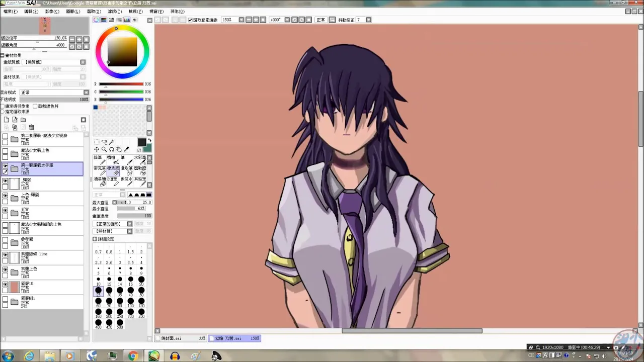
Task: Open the 無材質 brush texture dropdown
Action: 130,231
